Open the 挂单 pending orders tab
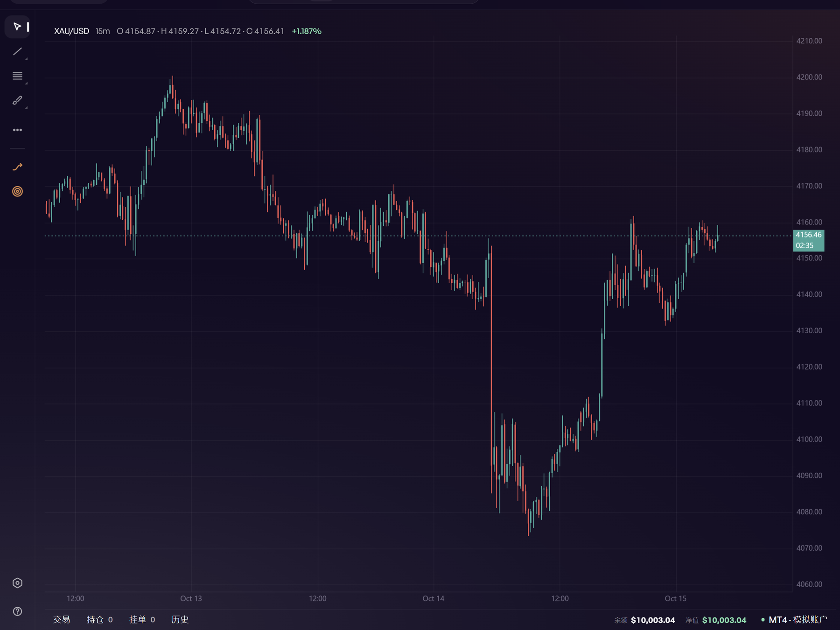 coord(142,620)
